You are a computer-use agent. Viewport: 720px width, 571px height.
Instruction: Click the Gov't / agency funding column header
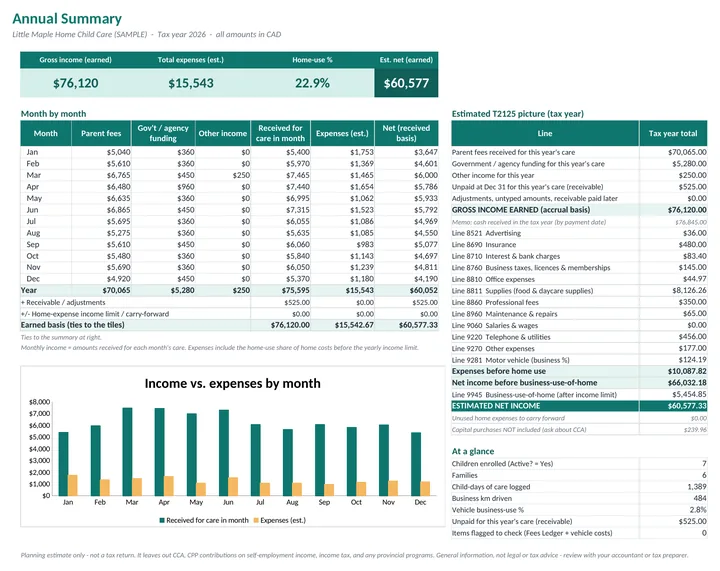[x=163, y=133]
